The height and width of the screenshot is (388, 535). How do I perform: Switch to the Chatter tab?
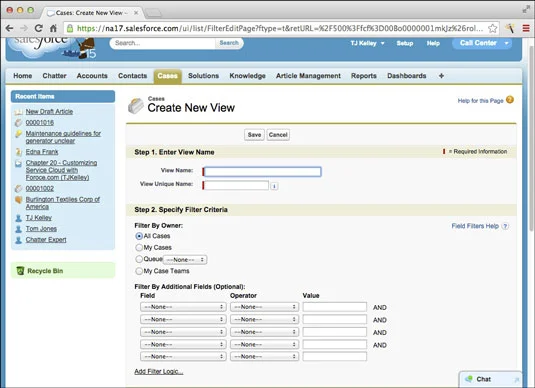tap(54, 76)
